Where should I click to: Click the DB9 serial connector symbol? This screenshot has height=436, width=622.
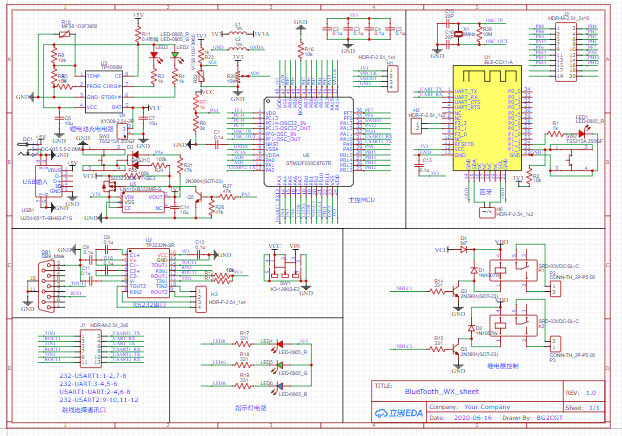47,272
